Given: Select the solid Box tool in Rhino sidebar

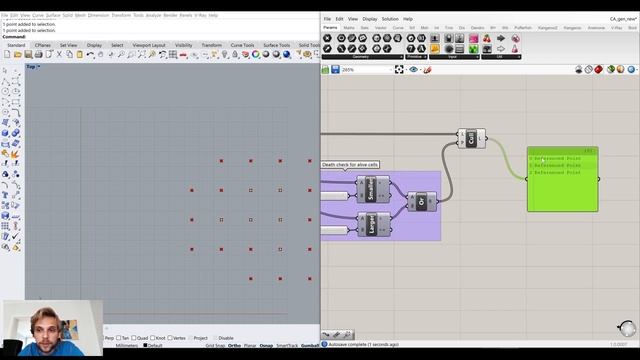Looking at the screenshot, I should pyautogui.click(x=5, y=133).
